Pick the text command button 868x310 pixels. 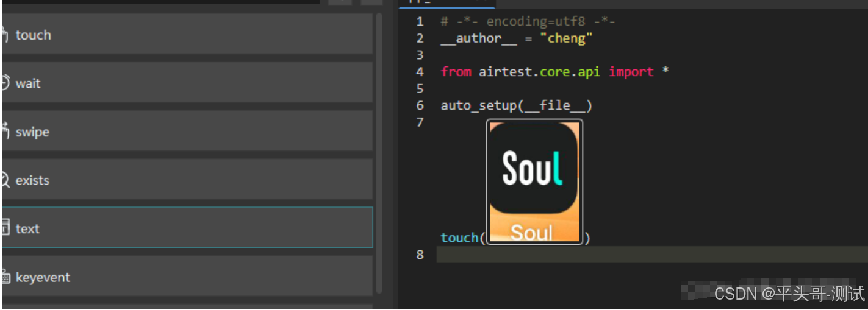187,227
